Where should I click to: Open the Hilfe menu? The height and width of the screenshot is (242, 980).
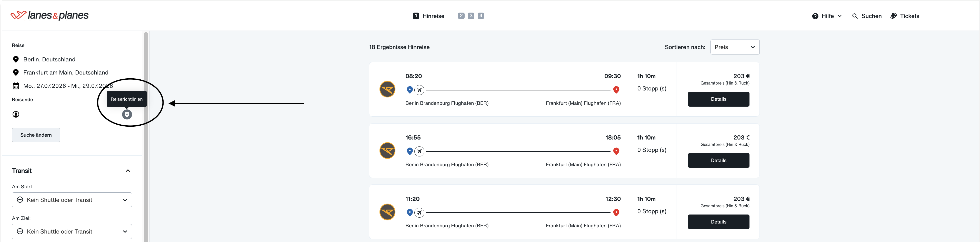tap(827, 16)
